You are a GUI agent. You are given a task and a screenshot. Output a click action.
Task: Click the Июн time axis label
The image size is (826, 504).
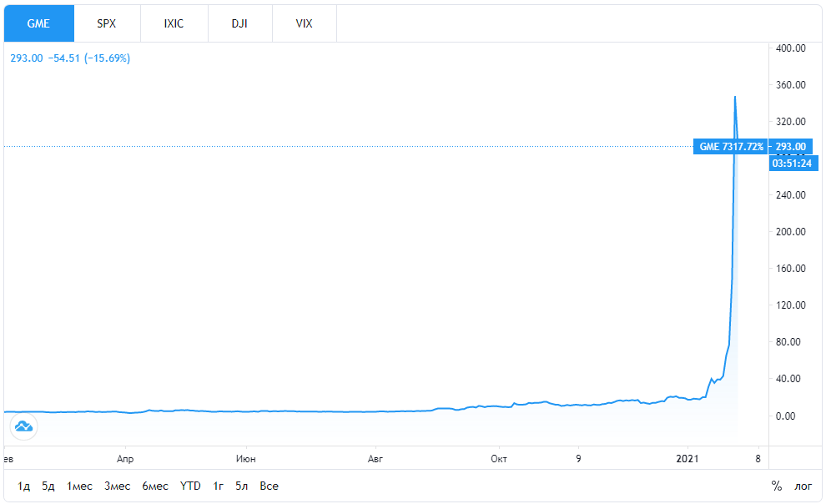coord(246,459)
